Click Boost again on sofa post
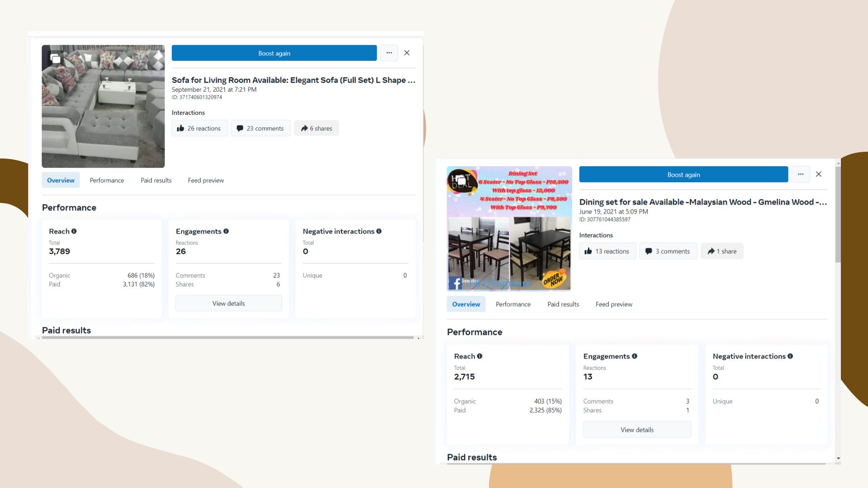The image size is (868, 488). [x=274, y=53]
